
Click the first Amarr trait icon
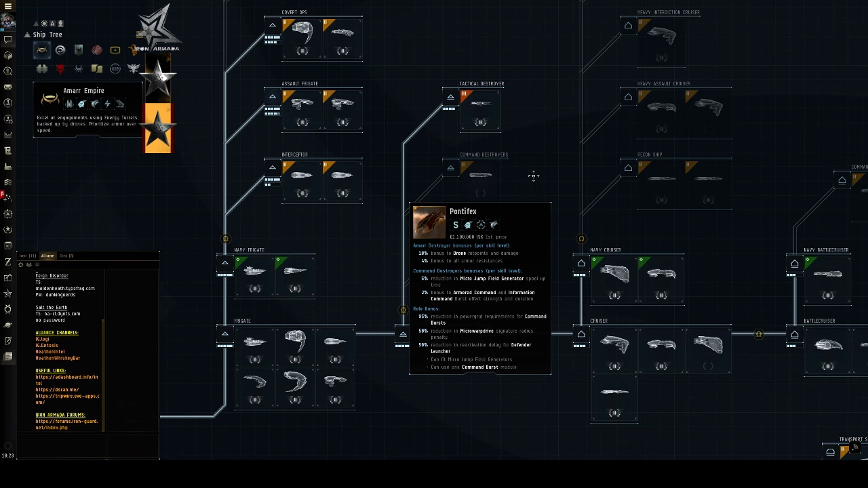point(69,104)
